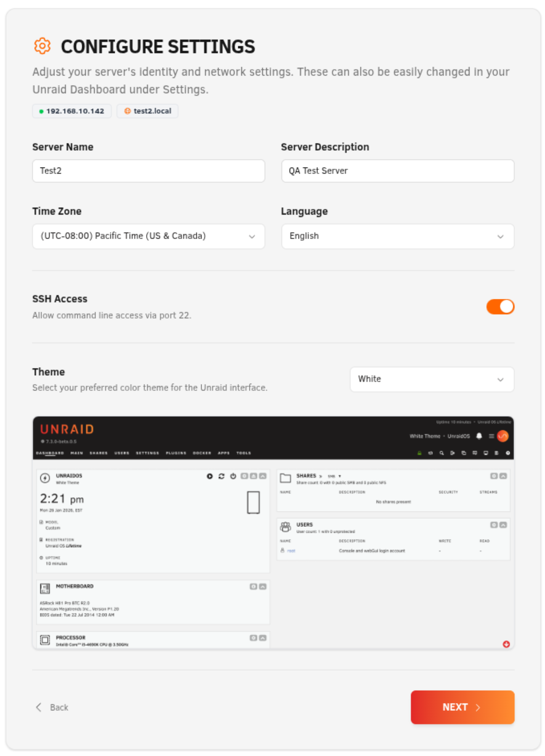Click the Shares folder icon in the preview
Viewport: 545px width, 756px height.
(x=285, y=478)
